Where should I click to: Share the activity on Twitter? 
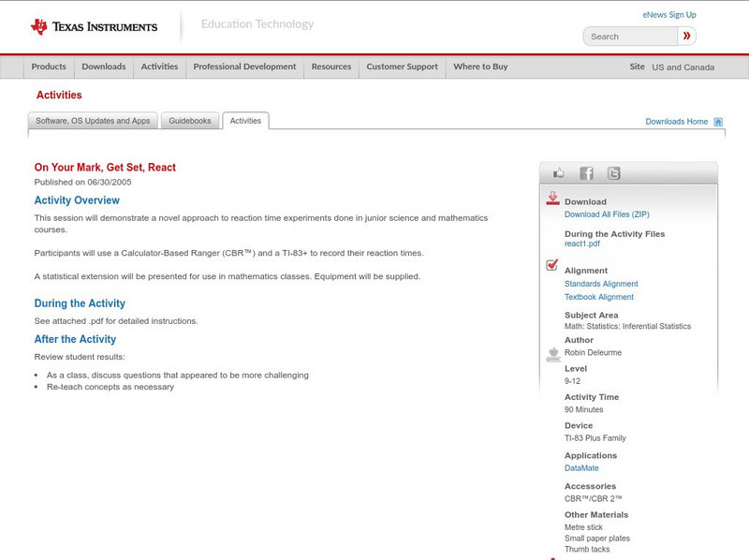(613, 173)
